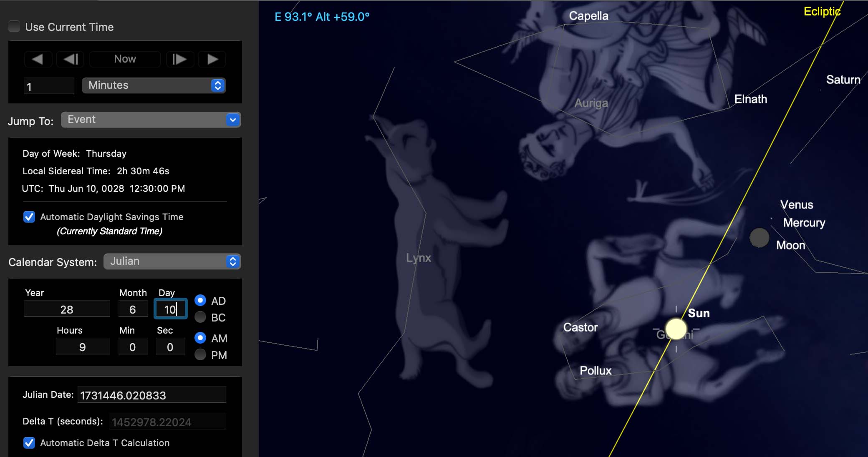The width and height of the screenshot is (868, 457).
Task: Click the Day field showing 10
Action: (x=170, y=309)
